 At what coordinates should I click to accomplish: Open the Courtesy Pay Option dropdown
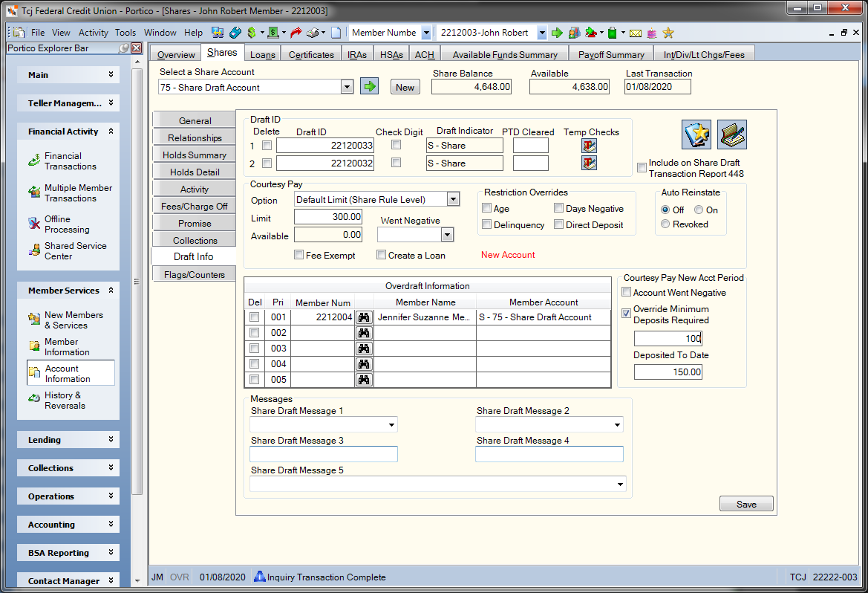(x=453, y=199)
